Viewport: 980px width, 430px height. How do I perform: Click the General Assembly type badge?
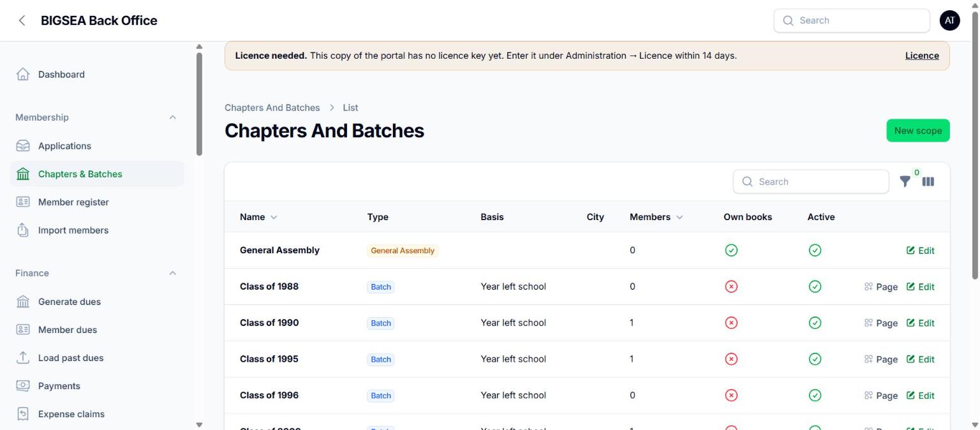[403, 251]
